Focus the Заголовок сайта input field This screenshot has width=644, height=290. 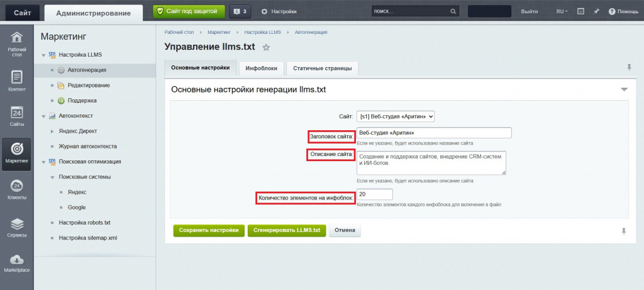click(x=434, y=133)
